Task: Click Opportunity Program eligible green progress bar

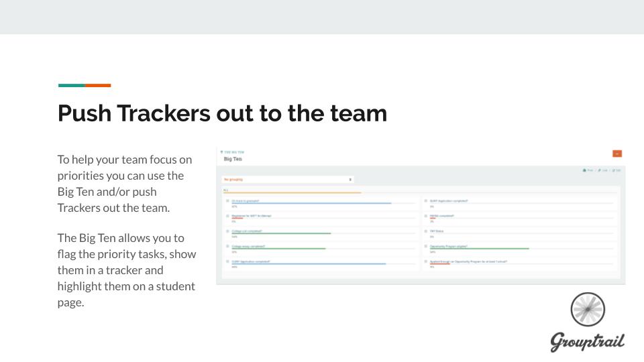Action: coord(479,249)
